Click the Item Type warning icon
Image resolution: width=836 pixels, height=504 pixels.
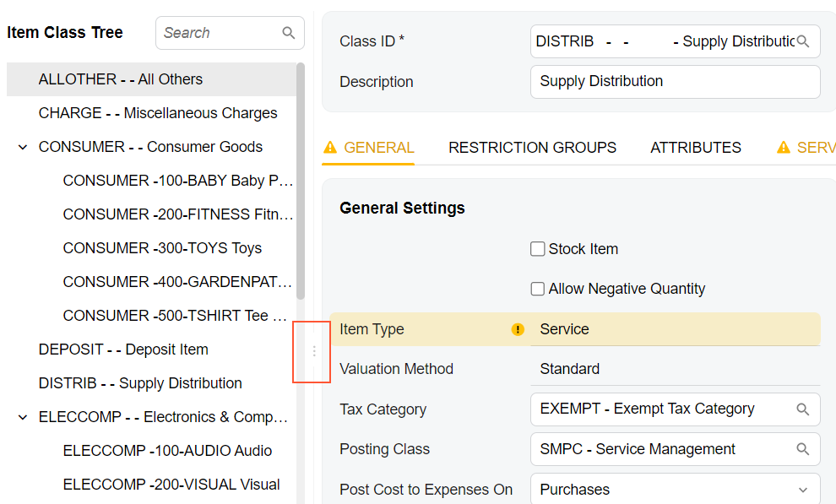[518, 330]
